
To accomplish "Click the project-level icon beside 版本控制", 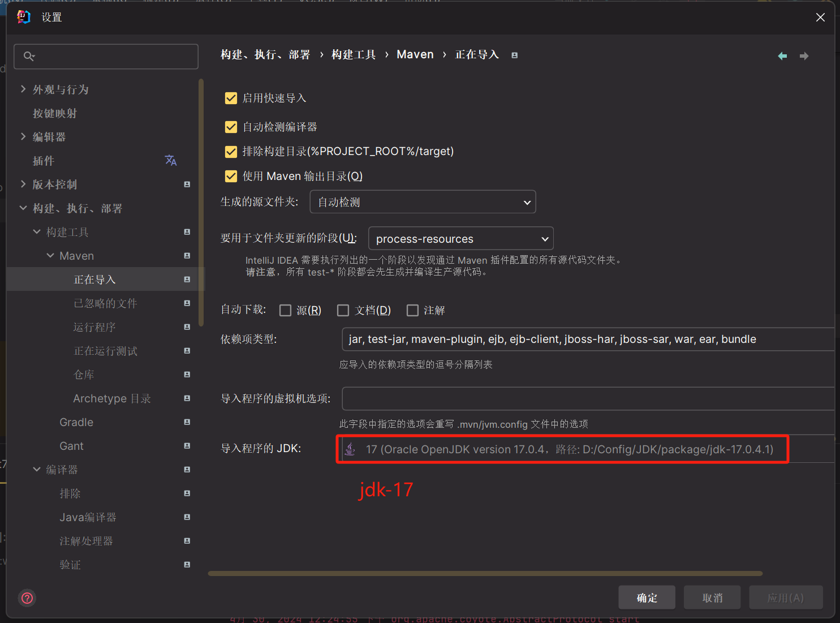I will [187, 184].
